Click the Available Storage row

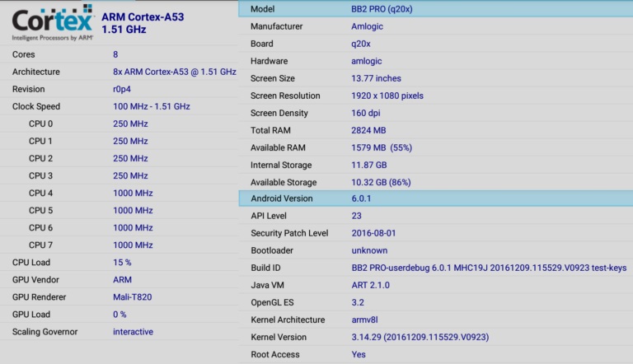point(435,182)
